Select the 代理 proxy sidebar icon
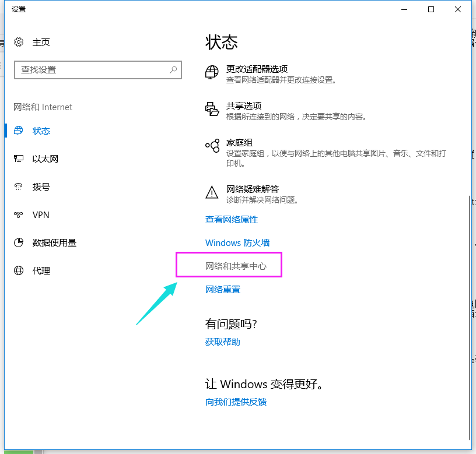The width and height of the screenshot is (476, 454). [18, 270]
